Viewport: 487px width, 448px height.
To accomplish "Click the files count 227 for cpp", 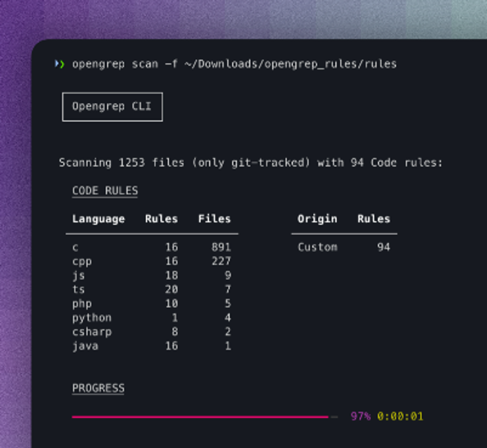I will click(x=221, y=261).
